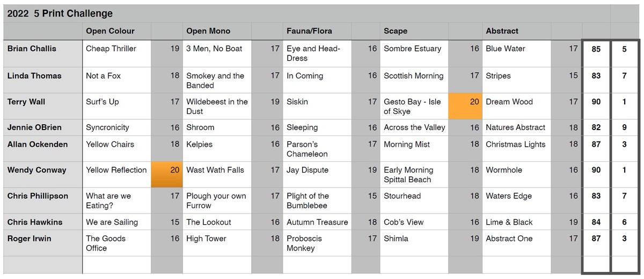Select Jennie OBrien's rank cell showing 9
This screenshot has height=279, width=644.
(x=625, y=127)
